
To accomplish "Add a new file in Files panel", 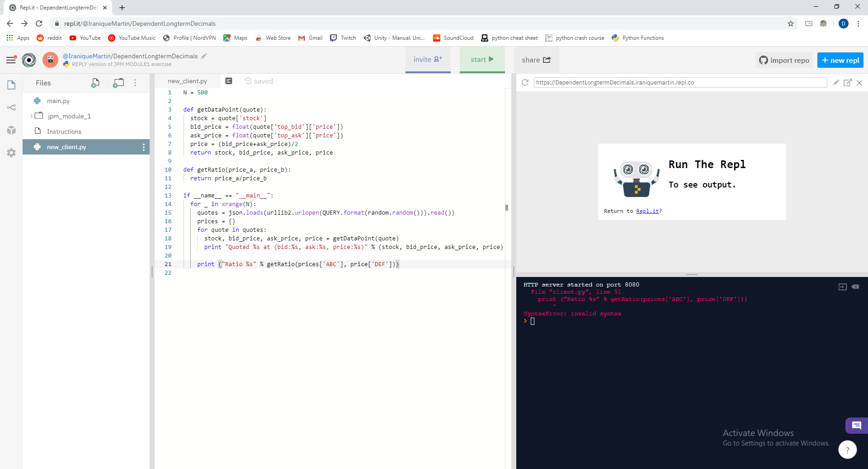I will pos(95,83).
